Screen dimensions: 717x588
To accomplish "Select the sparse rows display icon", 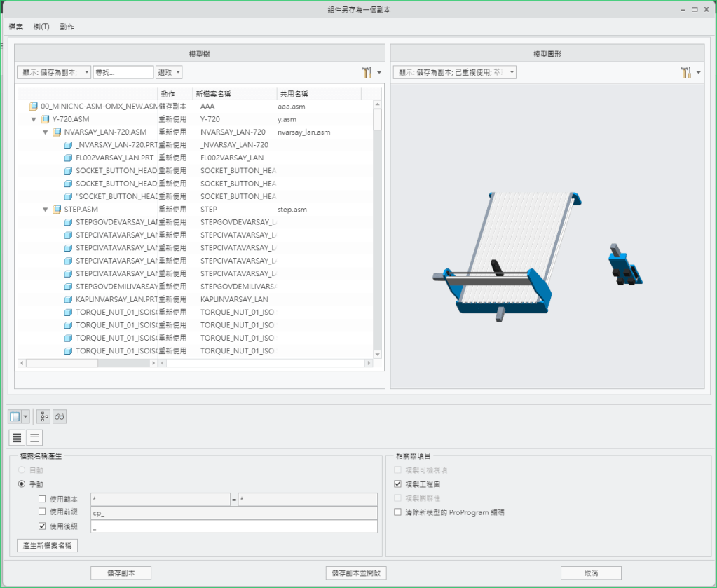I will 34,438.
